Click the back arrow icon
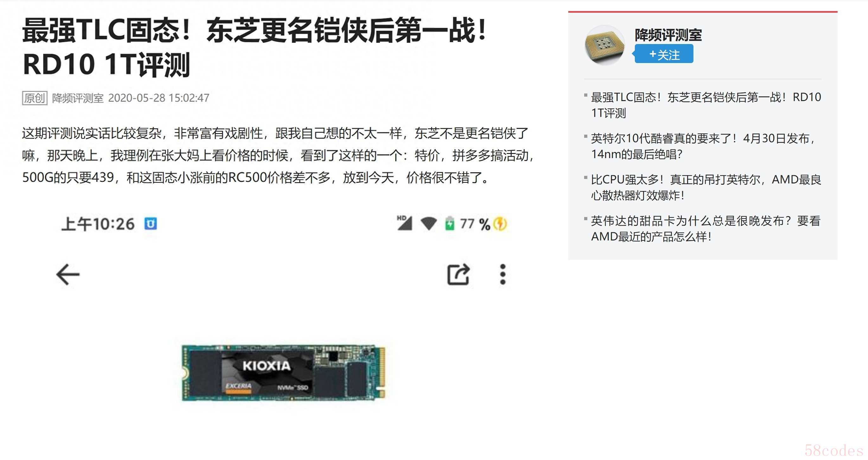868x460 pixels. 68,274
